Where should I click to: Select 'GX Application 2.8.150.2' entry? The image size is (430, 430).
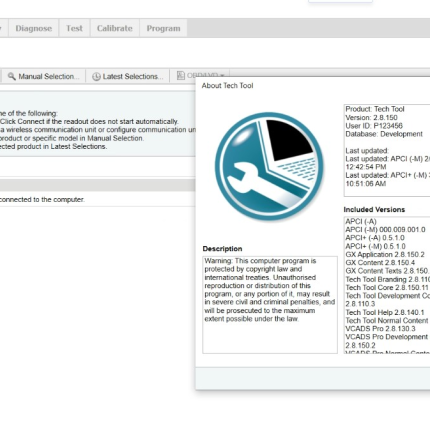click(385, 254)
